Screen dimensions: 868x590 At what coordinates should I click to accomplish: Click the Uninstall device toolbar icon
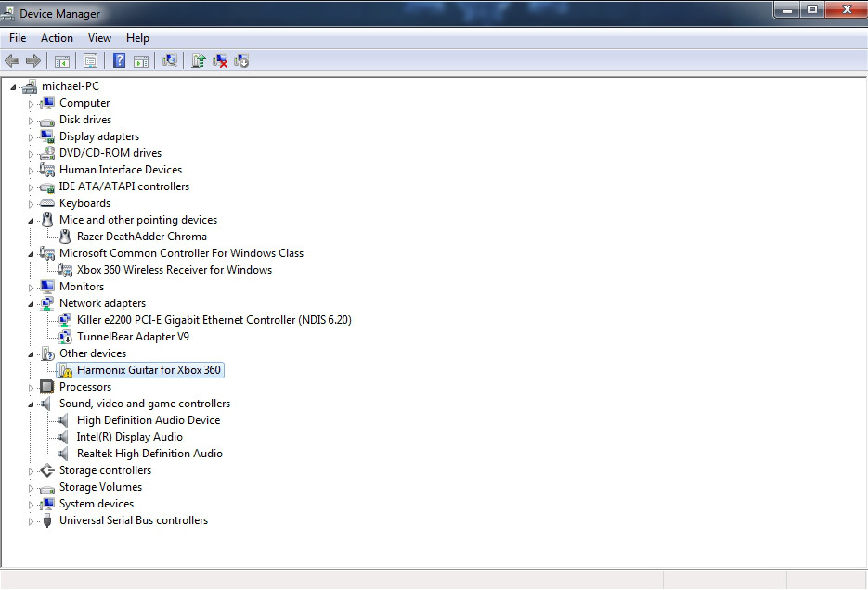point(220,61)
